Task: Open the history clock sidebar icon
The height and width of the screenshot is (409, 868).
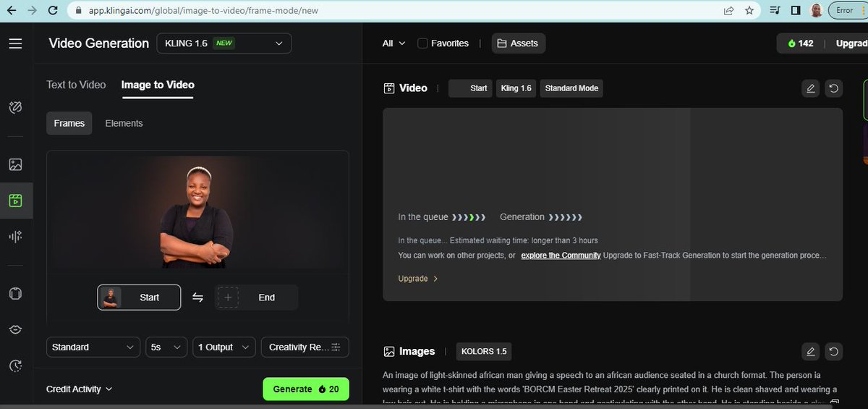Action: click(x=15, y=366)
